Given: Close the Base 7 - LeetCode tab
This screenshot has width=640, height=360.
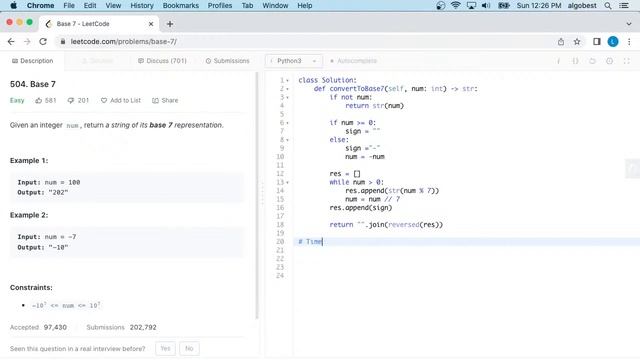Looking at the screenshot, I should [x=151, y=24].
